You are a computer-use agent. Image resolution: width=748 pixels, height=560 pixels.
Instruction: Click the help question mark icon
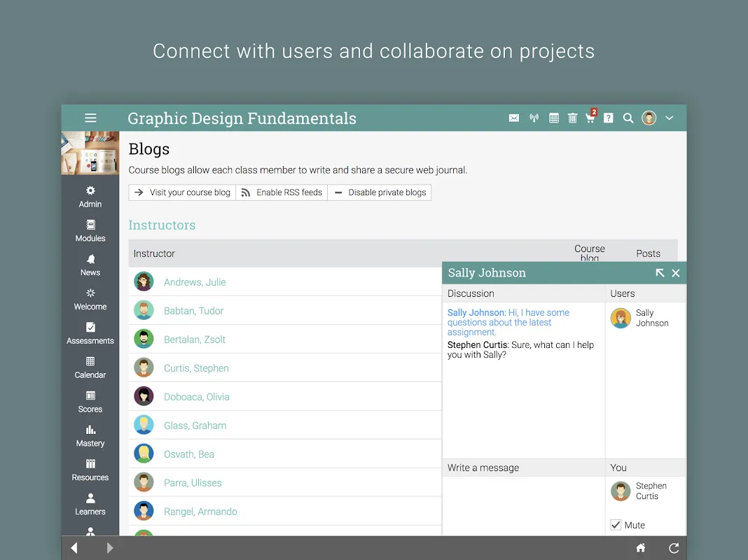(609, 118)
